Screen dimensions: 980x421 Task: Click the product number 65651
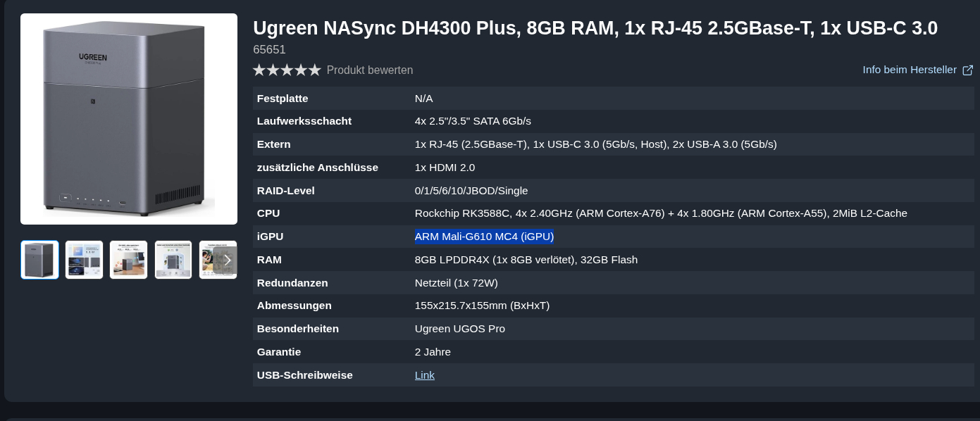click(269, 50)
